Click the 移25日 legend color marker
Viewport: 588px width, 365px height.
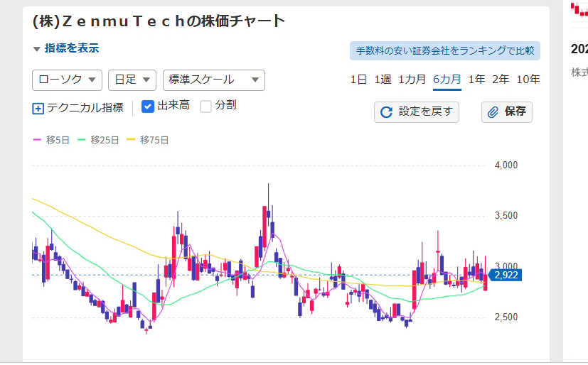coord(81,140)
